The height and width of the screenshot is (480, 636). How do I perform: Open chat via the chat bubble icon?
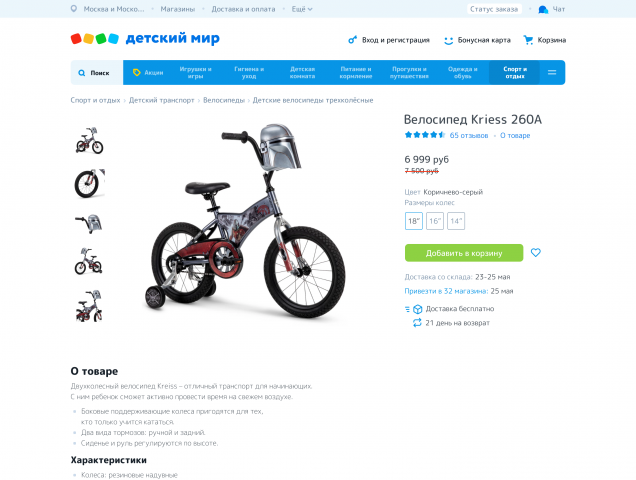point(543,9)
